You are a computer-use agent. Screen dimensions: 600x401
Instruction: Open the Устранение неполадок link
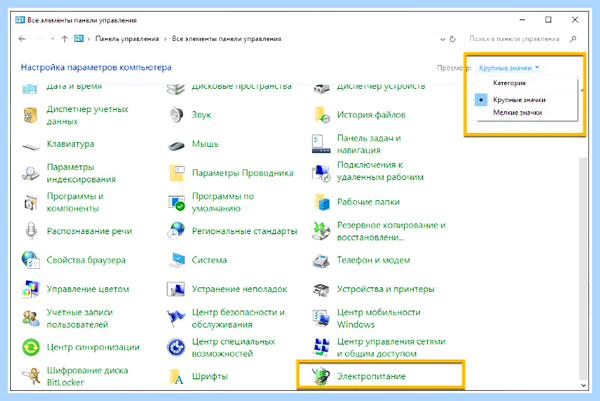240,289
